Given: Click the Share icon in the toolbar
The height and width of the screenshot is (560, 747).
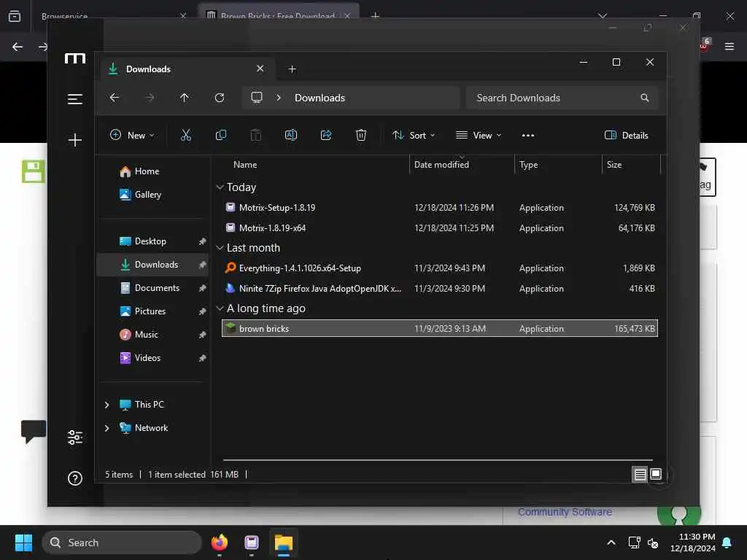Looking at the screenshot, I should tap(326, 135).
